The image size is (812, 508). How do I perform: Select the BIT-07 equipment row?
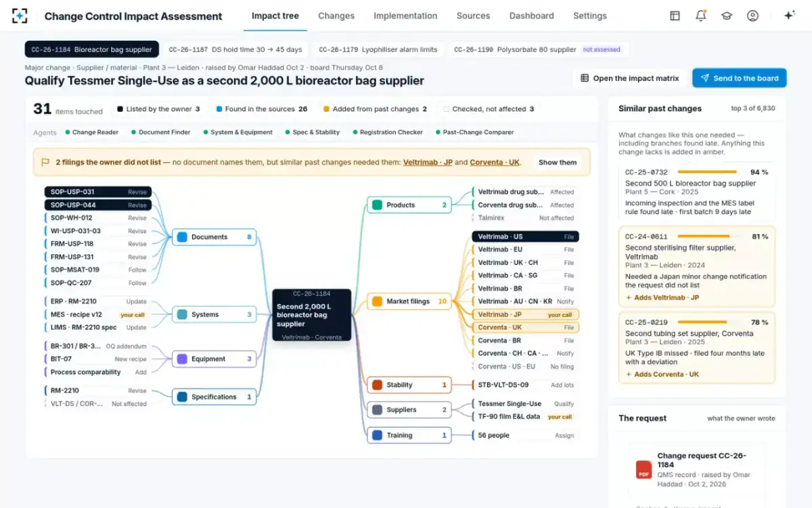98,359
